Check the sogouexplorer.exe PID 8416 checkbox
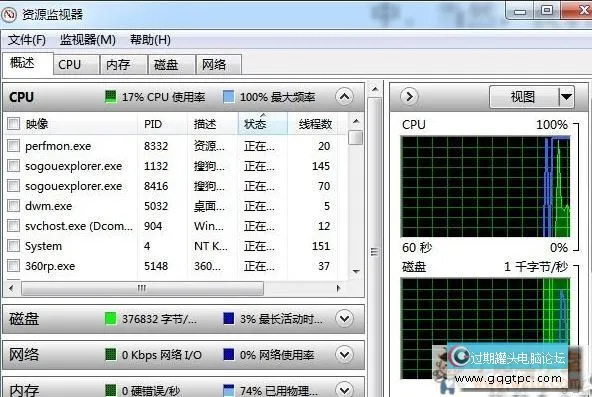The width and height of the screenshot is (592, 397). click(13, 185)
